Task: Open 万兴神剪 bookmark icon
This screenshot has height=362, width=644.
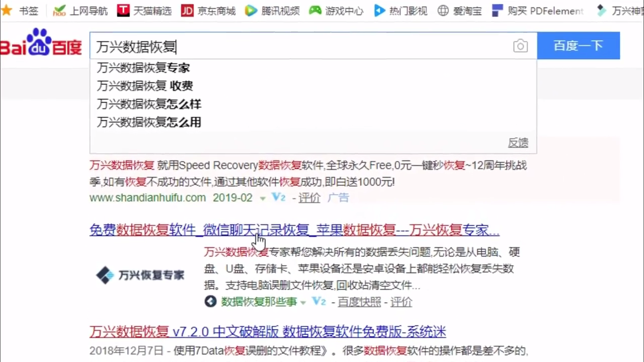Action: click(601, 11)
